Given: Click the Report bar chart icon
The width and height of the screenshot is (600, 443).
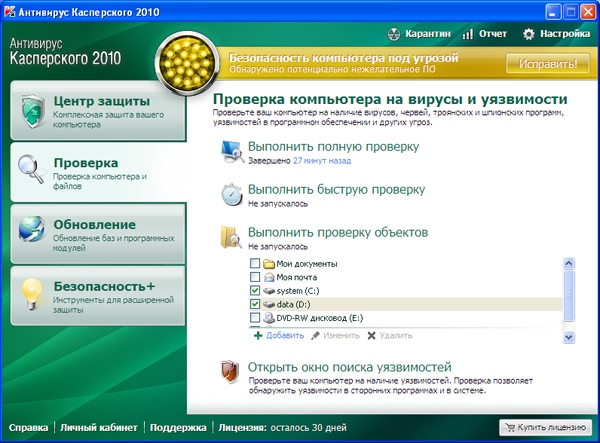Looking at the screenshot, I should click(x=468, y=34).
